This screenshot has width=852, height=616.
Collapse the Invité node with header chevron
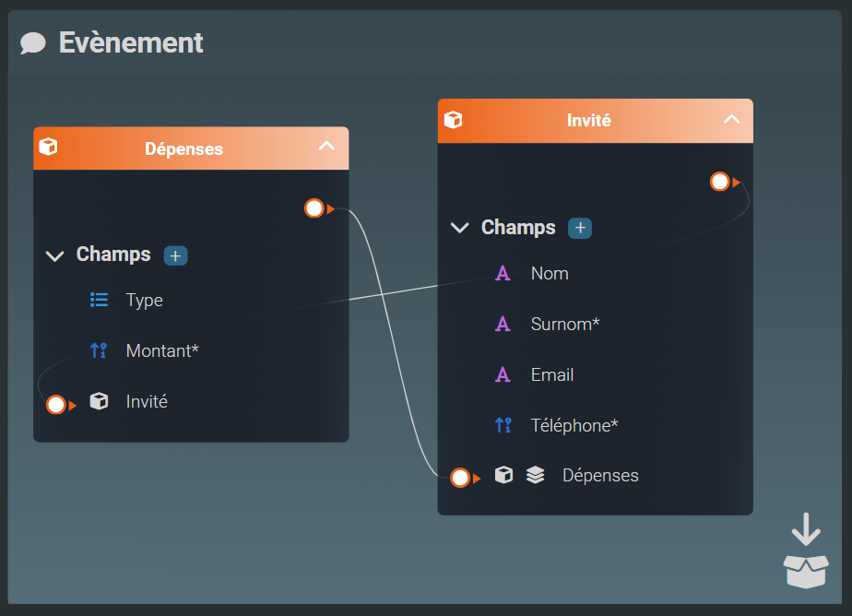coord(732,119)
